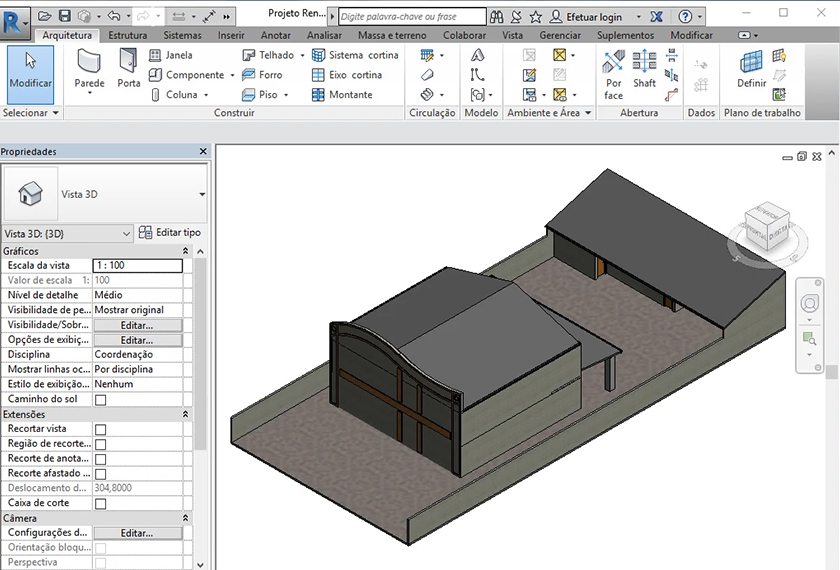The image size is (840, 570).
Task: Click the Editar tipo button
Action: click(x=170, y=233)
